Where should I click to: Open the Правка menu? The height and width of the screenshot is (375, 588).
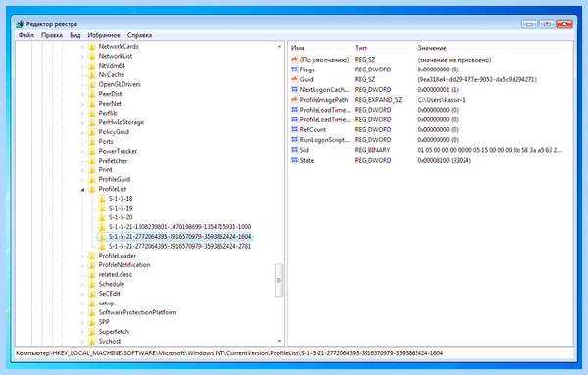tap(52, 35)
